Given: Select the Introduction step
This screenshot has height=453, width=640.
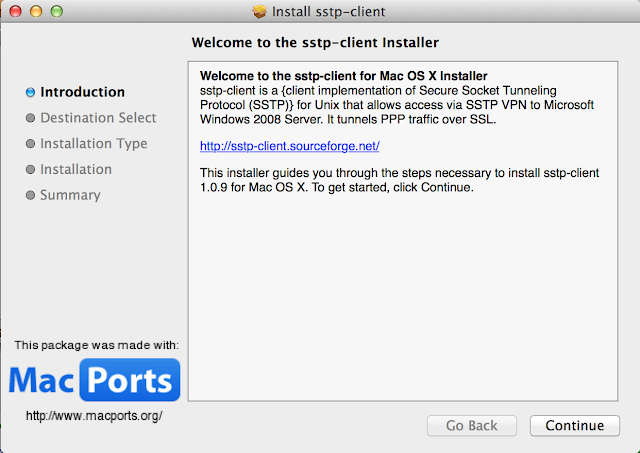Looking at the screenshot, I should (x=82, y=92).
